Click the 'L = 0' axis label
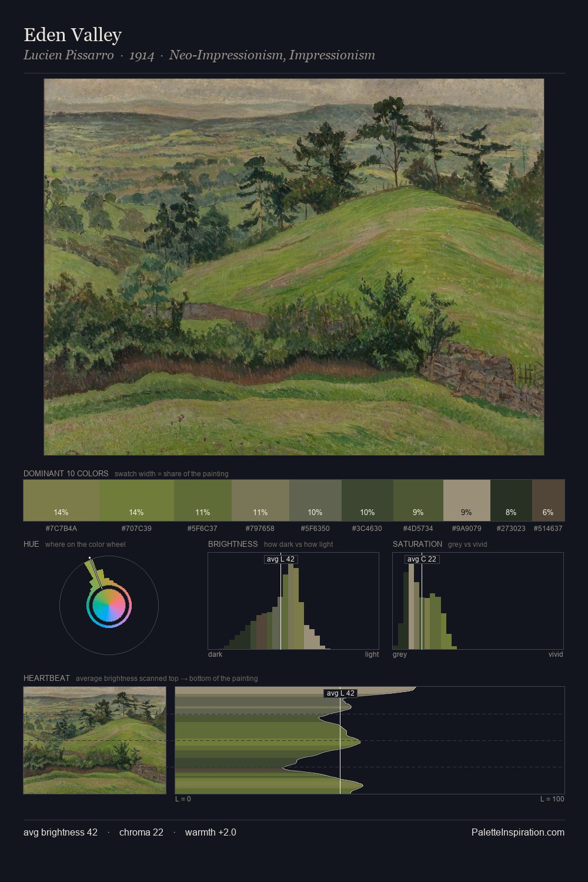This screenshot has height=882, width=588. (x=183, y=799)
